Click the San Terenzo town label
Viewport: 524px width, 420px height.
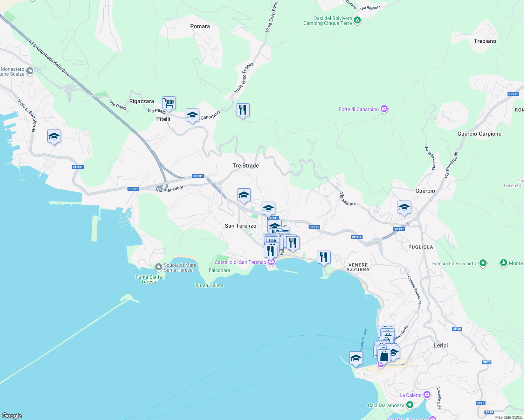(241, 226)
